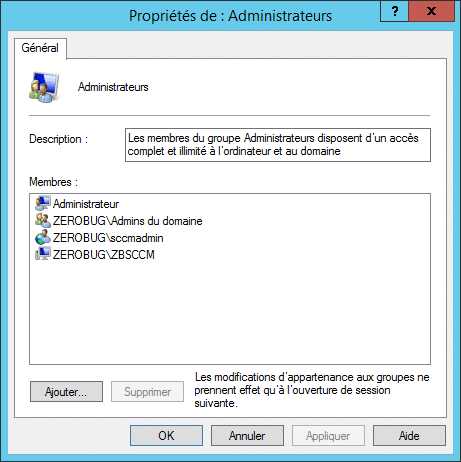Open the Ajouter... member dialog
Image resolution: width=461 pixels, height=462 pixels.
(x=66, y=392)
